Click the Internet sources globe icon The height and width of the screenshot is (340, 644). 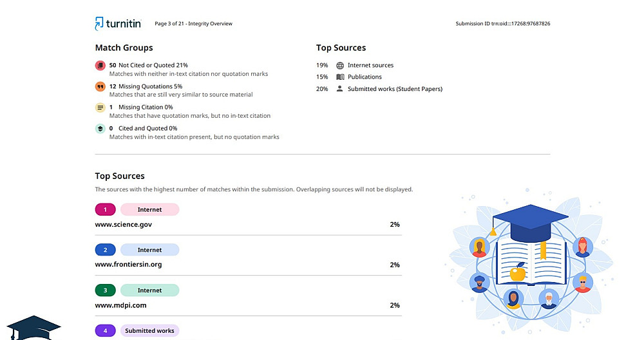(x=340, y=65)
